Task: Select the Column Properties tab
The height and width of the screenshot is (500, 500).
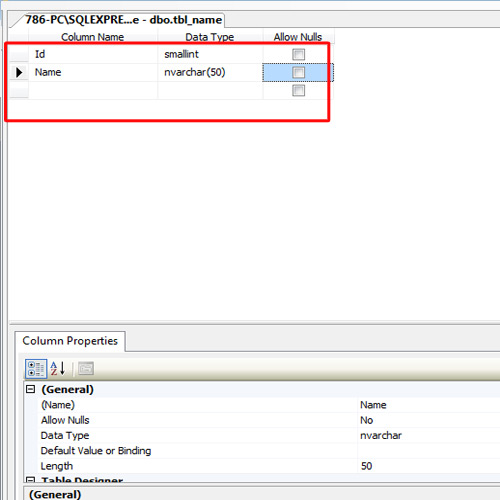Action: coord(70,341)
